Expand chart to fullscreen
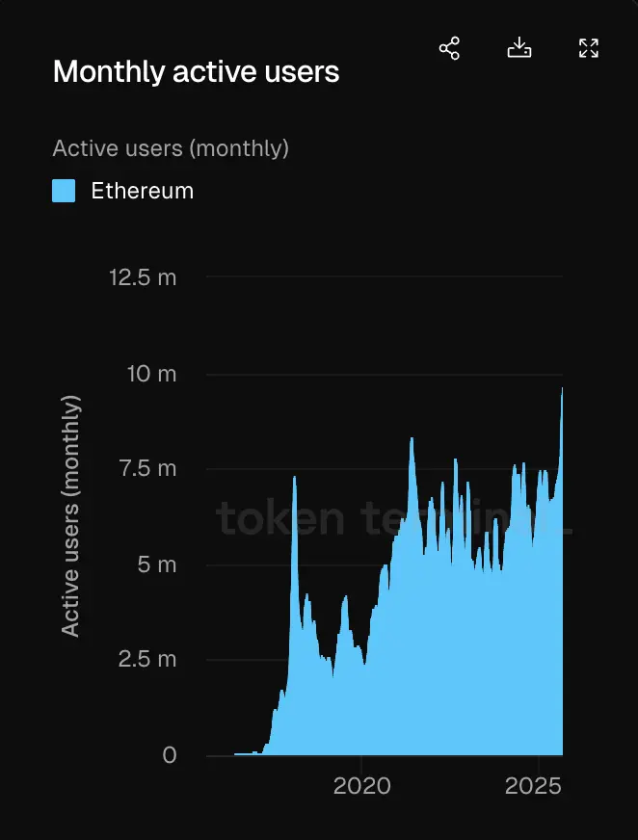The height and width of the screenshot is (840, 638). (x=589, y=48)
